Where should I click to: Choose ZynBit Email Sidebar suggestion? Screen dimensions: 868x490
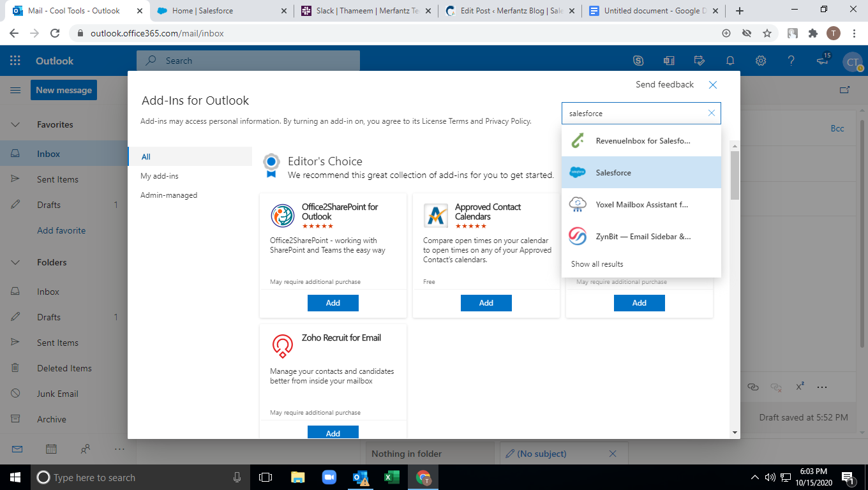coord(641,236)
